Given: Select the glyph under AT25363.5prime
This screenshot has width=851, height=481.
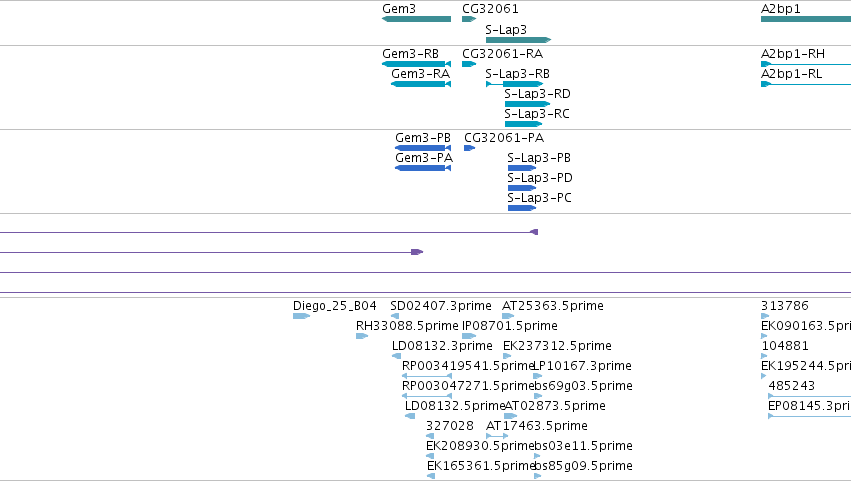Looking at the screenshot, I should (x=508, y=316).
